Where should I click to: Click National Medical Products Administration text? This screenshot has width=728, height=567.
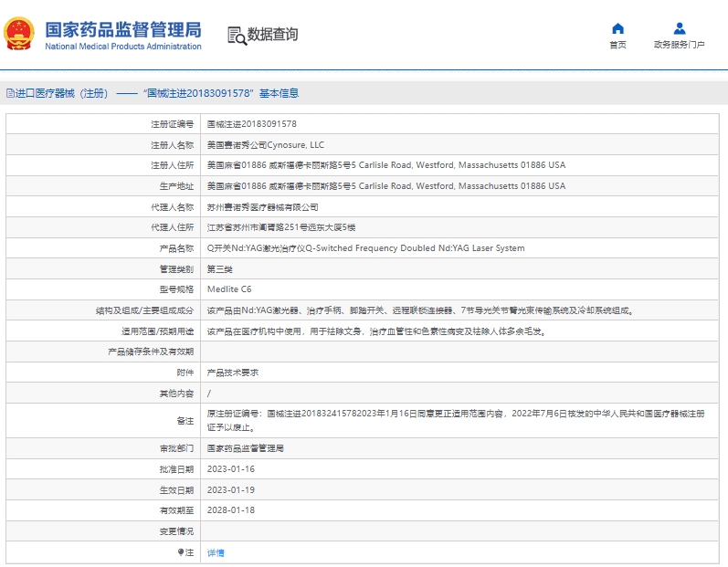tap(123, 47)
